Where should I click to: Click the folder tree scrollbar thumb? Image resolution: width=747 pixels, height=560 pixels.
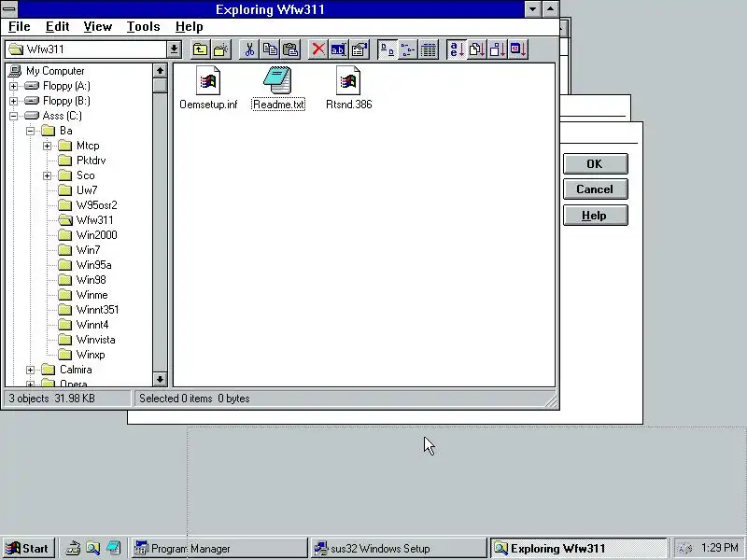pyautogui.click(x=160, y=85)
